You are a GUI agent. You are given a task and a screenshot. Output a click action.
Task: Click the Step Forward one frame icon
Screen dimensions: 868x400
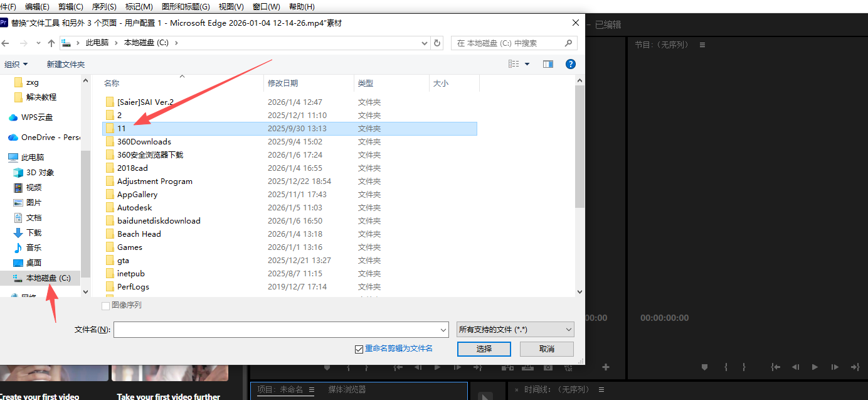tap(834, 367)
